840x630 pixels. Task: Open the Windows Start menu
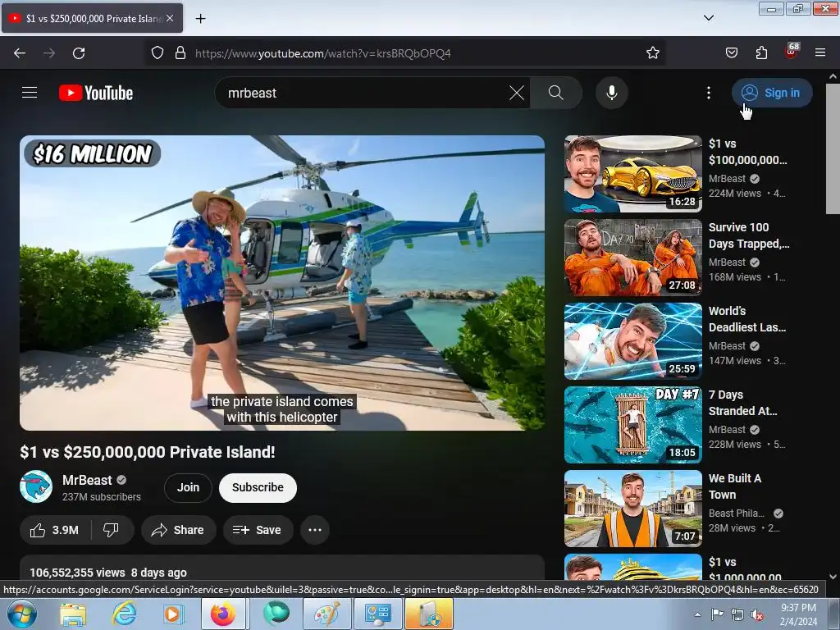[21, 614]
